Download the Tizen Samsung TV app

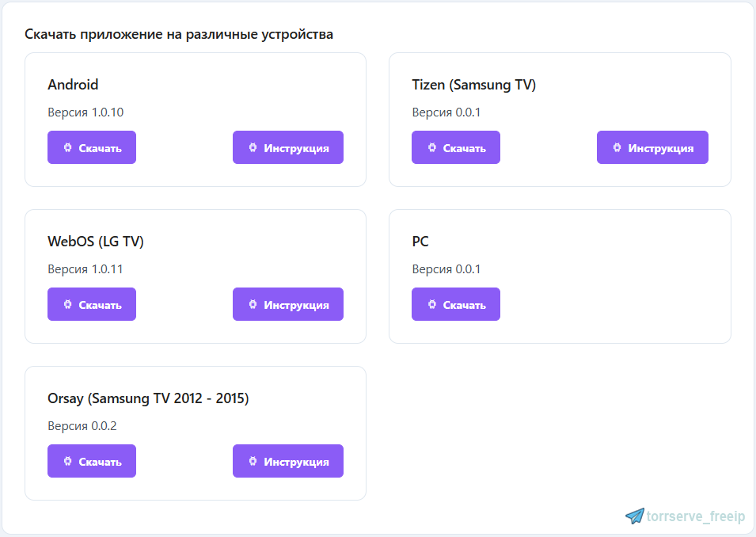pos(456,147)
